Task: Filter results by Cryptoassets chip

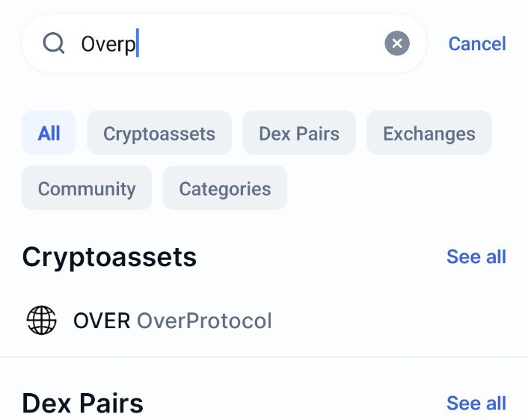Action: [x=159, y=133]
